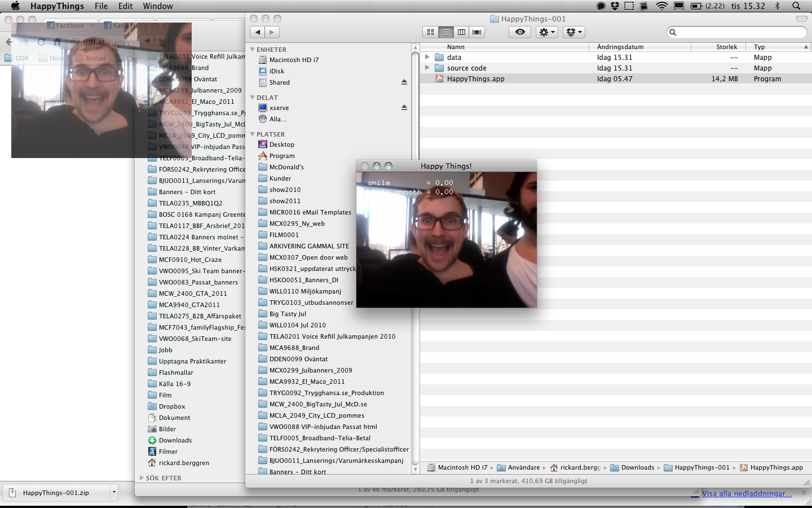This screenshot has width=812, height=508.
Task: Switch Finder to Cover Flow view
Action: (x=477, y=32)
